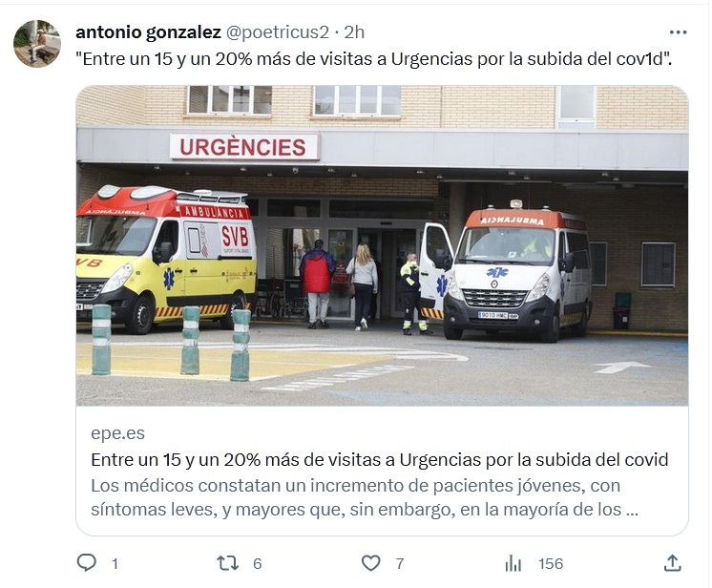Image resolution: width=712 pixels, height=588 pixels.
Task: Click the reply speech bubble icon
Action: coord(86,562)
